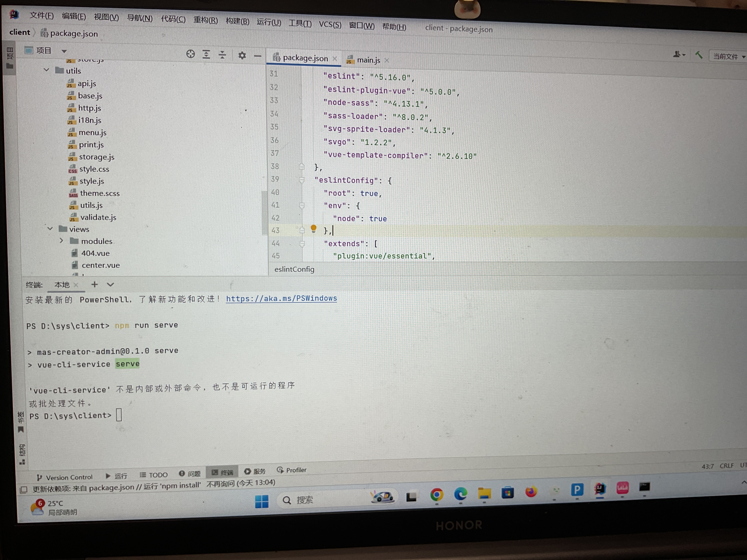Open the 代码(C) menu
Viewport: 747px width, 560px height.
tap(173, 19)
